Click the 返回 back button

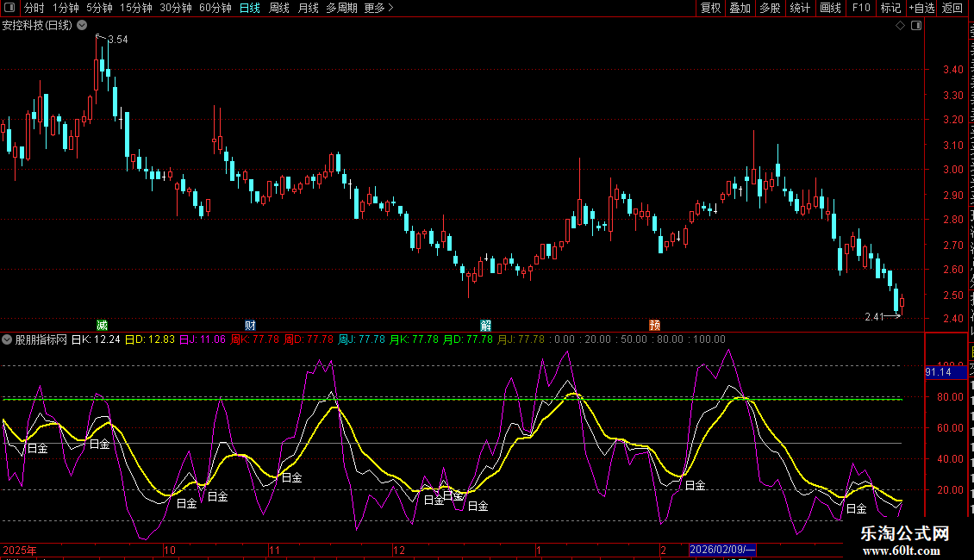point(952,8)
